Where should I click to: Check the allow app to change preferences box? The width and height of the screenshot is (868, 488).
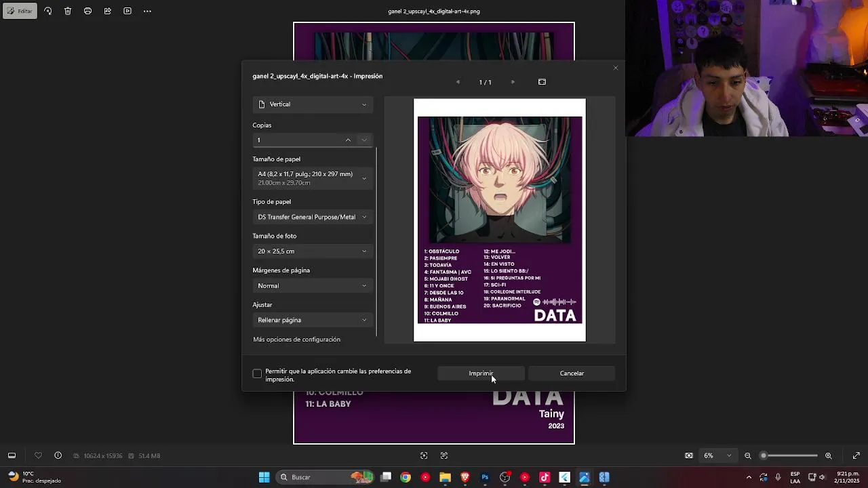257,374
